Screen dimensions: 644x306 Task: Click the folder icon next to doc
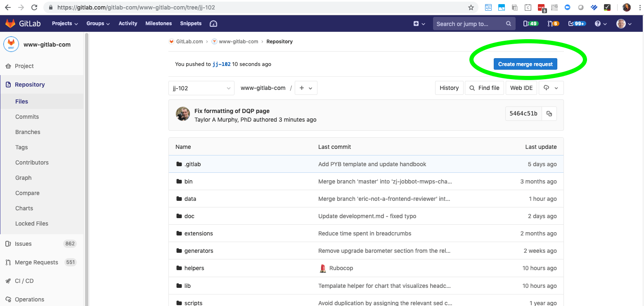click(x=179, y=216)
